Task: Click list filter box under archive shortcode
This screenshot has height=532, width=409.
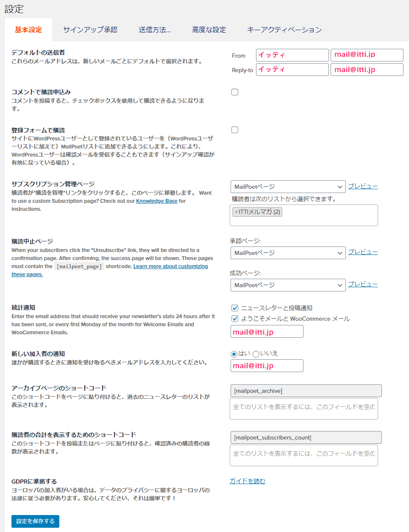Action: (x=304, y=409)
